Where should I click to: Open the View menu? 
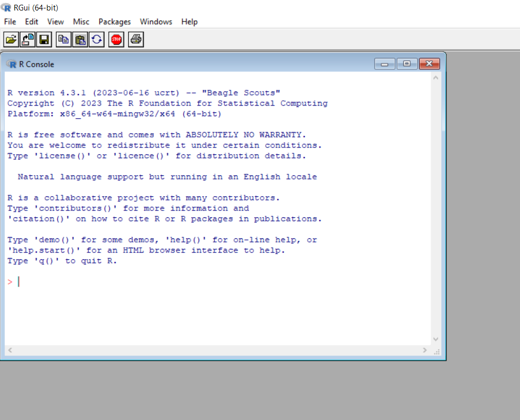point(55,22)
